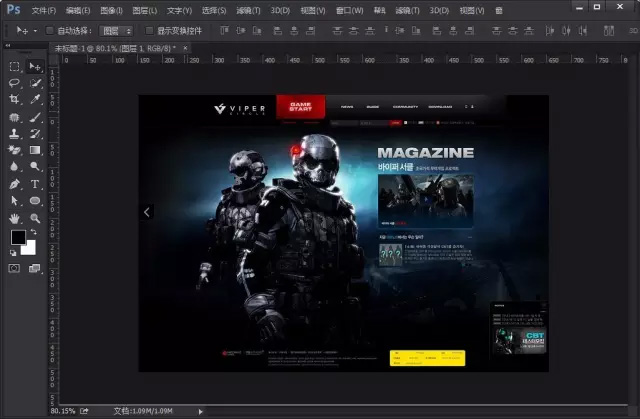Reset default foreground and background colors
This screenshot has height=419, width=640.
click(x=13, y=253)
